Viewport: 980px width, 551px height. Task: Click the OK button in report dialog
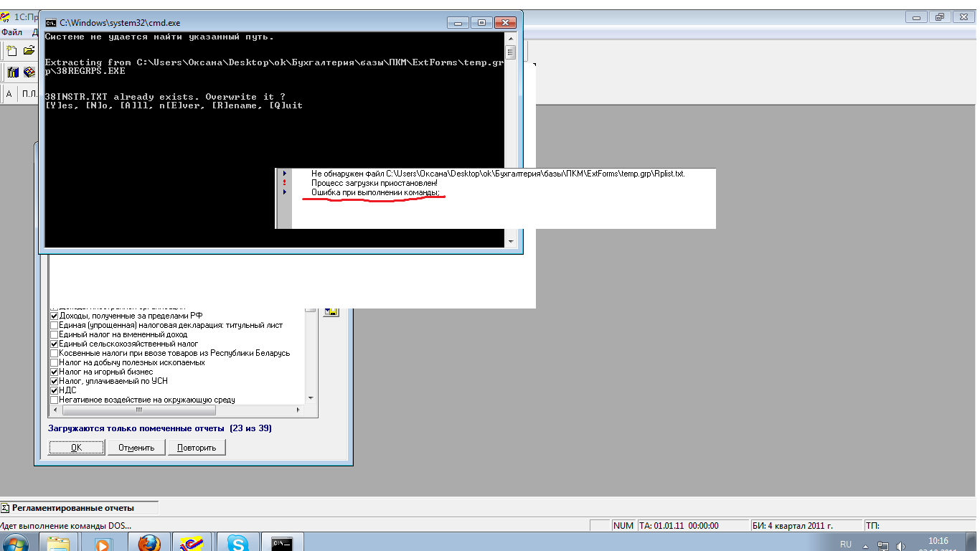click(x=77, y=448)
